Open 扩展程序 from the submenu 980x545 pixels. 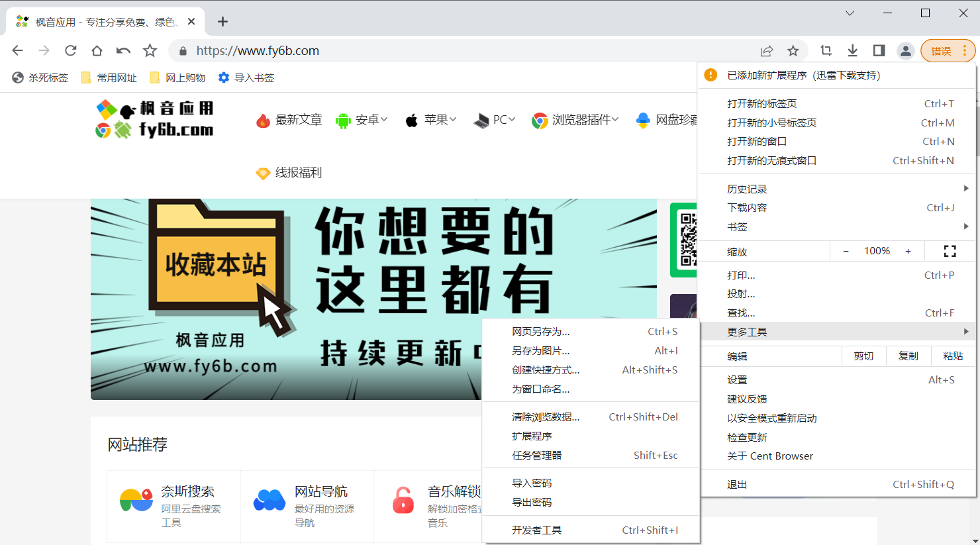point(591,436)
